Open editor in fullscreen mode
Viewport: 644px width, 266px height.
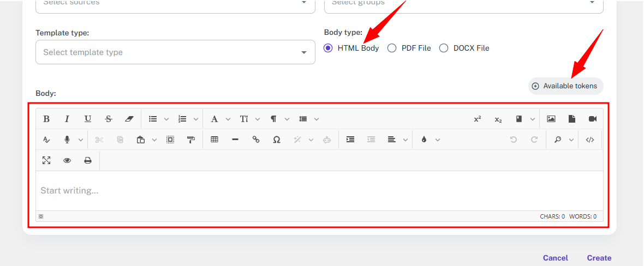[x=46, y=160]
